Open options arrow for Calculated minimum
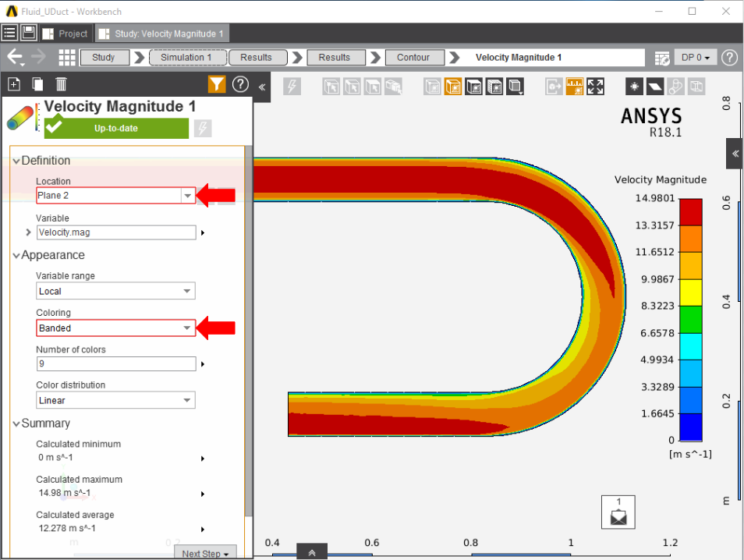 pyautogui.click(x=203, y=459)
